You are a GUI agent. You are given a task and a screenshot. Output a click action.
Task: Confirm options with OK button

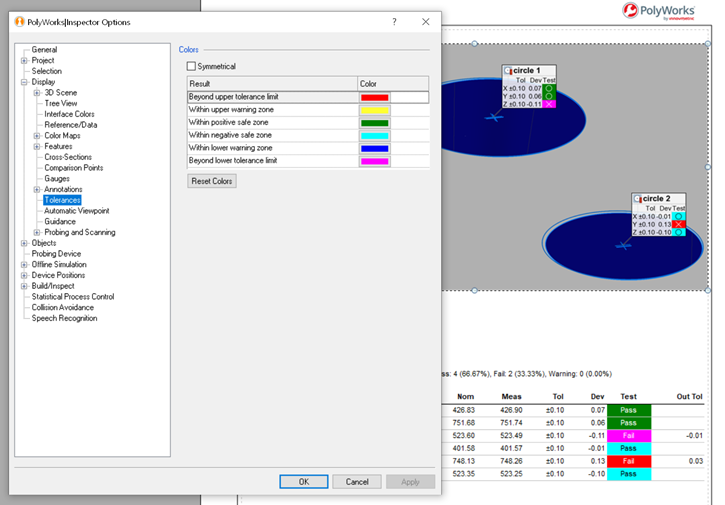coord(304,481)
